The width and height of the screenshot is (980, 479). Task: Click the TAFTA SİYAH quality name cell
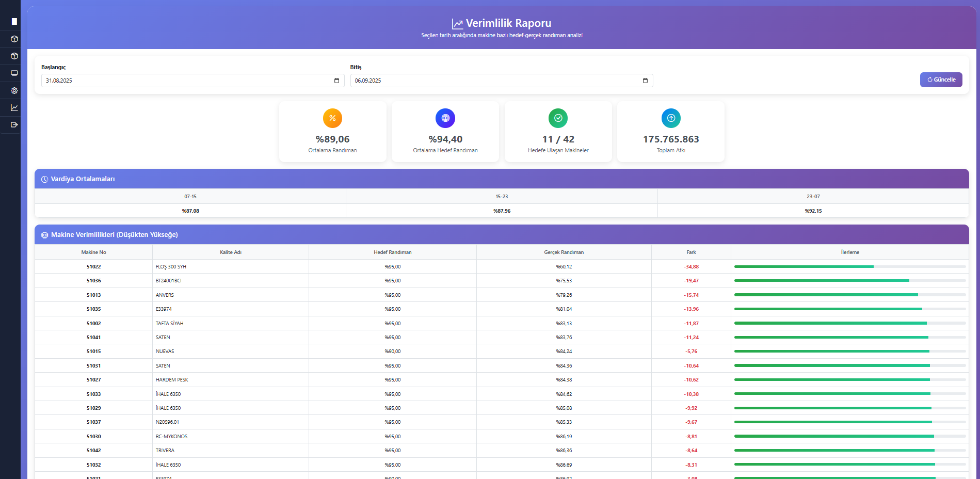[170, 324]
